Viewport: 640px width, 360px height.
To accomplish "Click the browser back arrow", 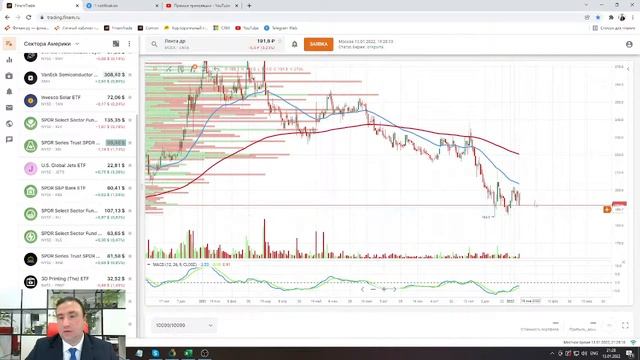I will tap(7, 18).
